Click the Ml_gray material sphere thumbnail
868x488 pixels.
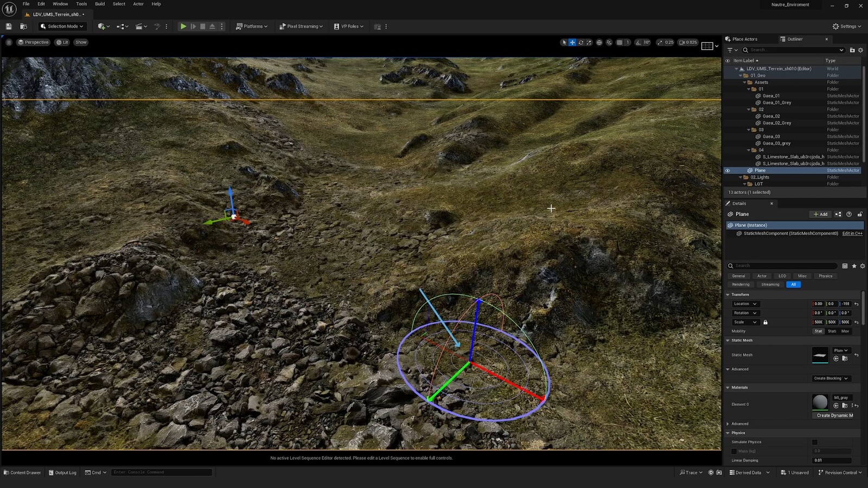[820, 402]
